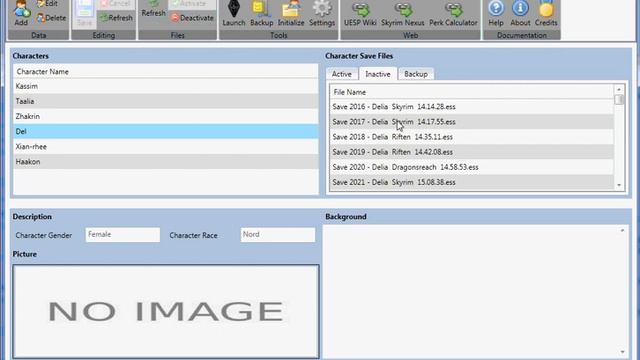Image resolution: width=640 pixels, height=360 pixels.
Task: Click the NO IMAGE picture box
Action: point(166,311)
